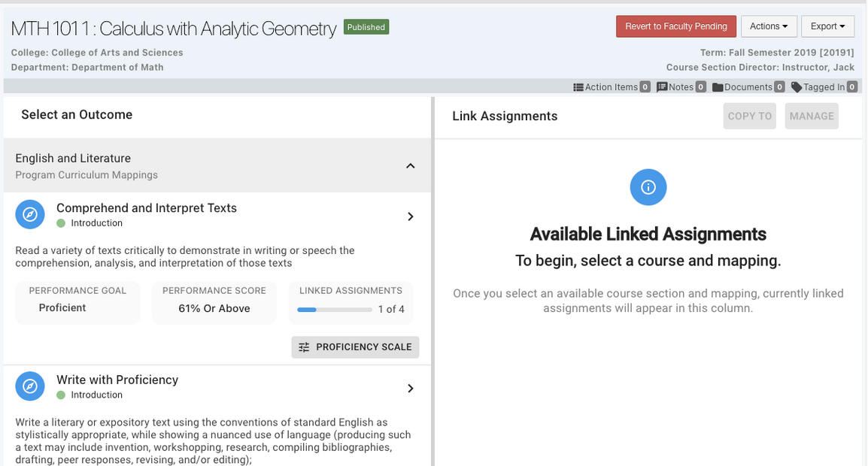Click the Copy To button
The image size is (868, 466).
click(749, 116)
